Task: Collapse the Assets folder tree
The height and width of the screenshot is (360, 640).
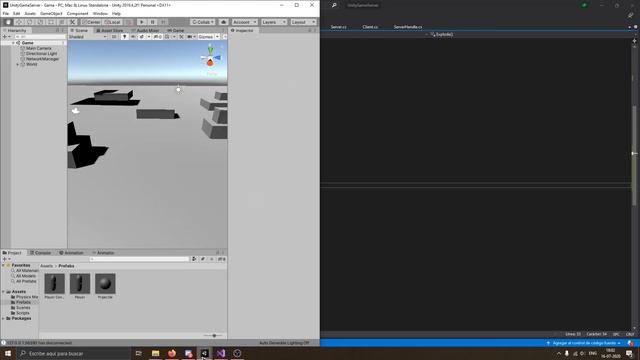Action: click(x=4, y=292)
